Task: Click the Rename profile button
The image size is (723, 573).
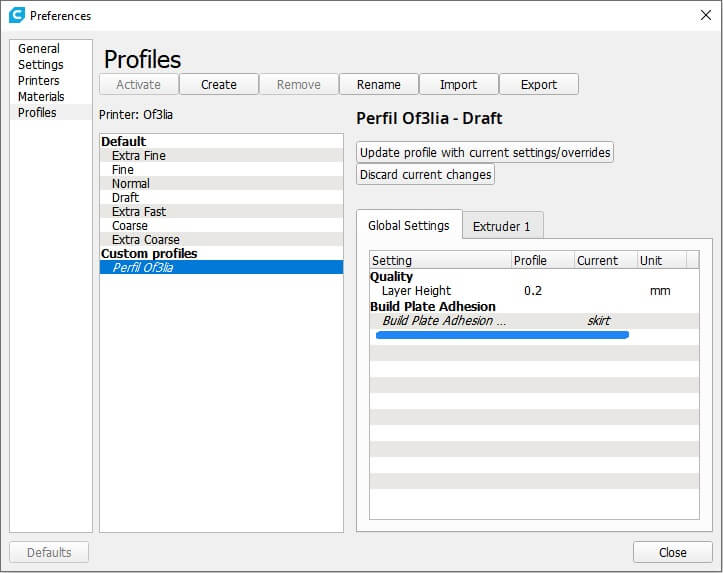Action: [x=378, y=84]
